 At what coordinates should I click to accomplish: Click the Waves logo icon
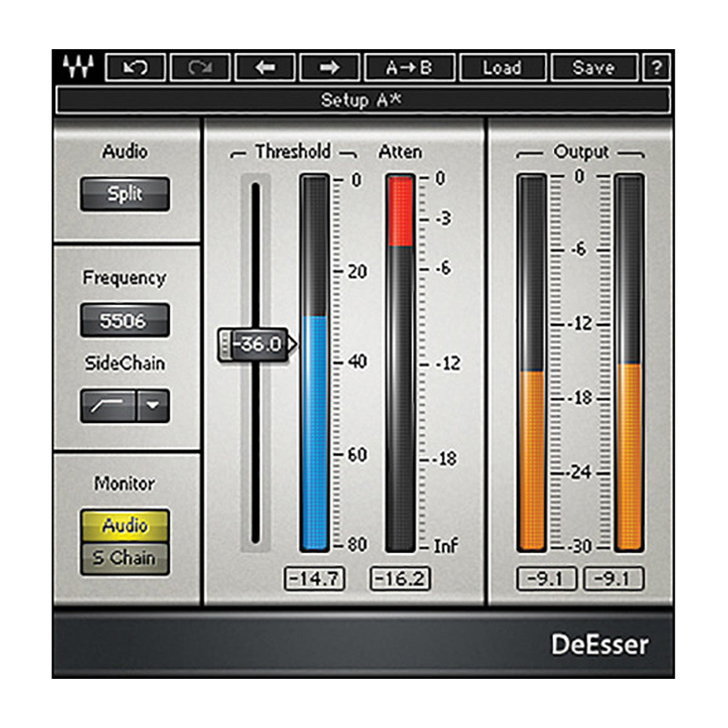(x=74, y=64)
